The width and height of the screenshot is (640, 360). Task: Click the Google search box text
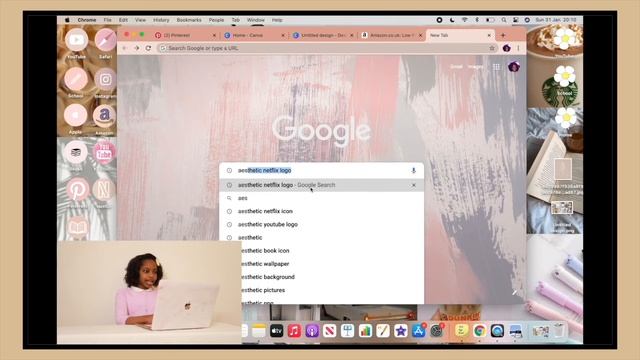click(x=264, y=171)
